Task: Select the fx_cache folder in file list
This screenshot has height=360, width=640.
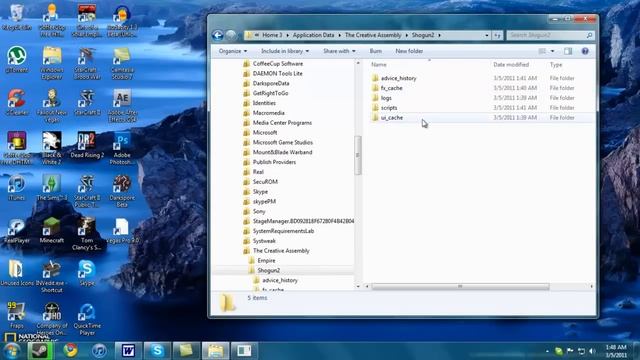Action: (391, 88)
